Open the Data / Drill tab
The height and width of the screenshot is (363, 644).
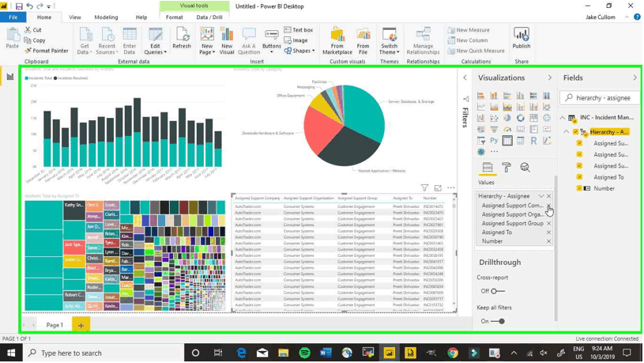pyautogui.click(x=209, y=17)
